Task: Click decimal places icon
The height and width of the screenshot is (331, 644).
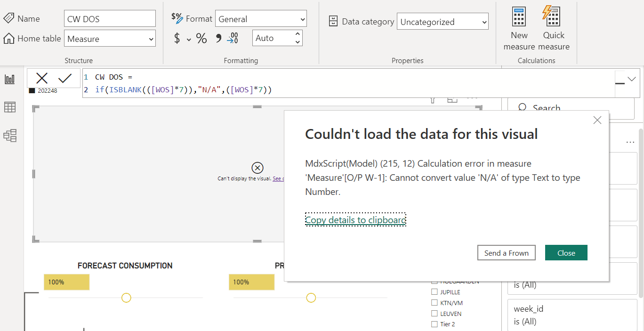Action: (x=233, y=38)
